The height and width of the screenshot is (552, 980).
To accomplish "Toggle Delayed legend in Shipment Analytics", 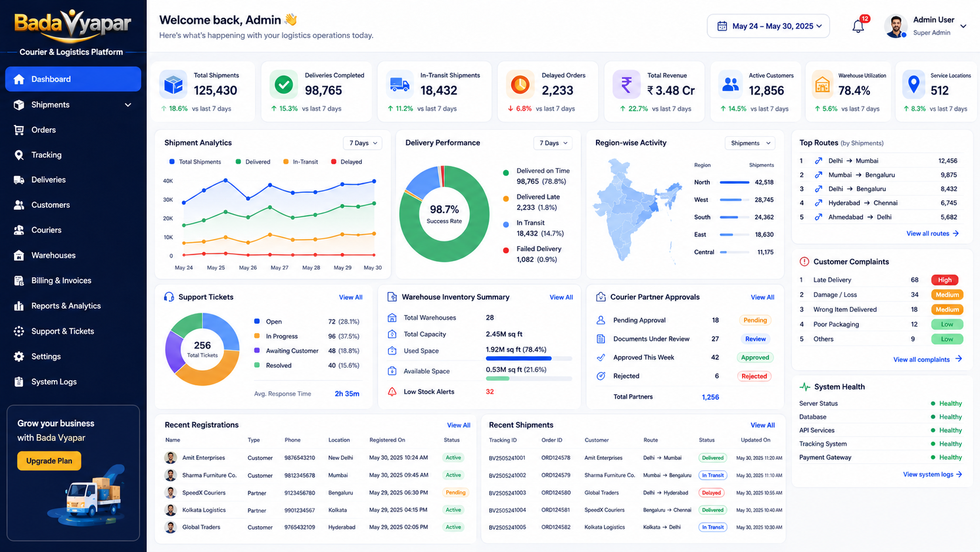I will 346,162.
